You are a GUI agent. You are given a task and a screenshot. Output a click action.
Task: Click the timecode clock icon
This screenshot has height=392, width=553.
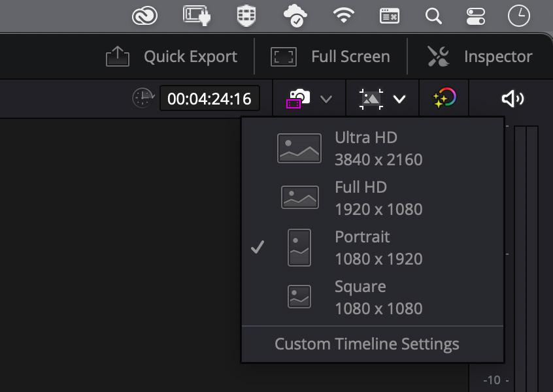click(x=143, y=97)
